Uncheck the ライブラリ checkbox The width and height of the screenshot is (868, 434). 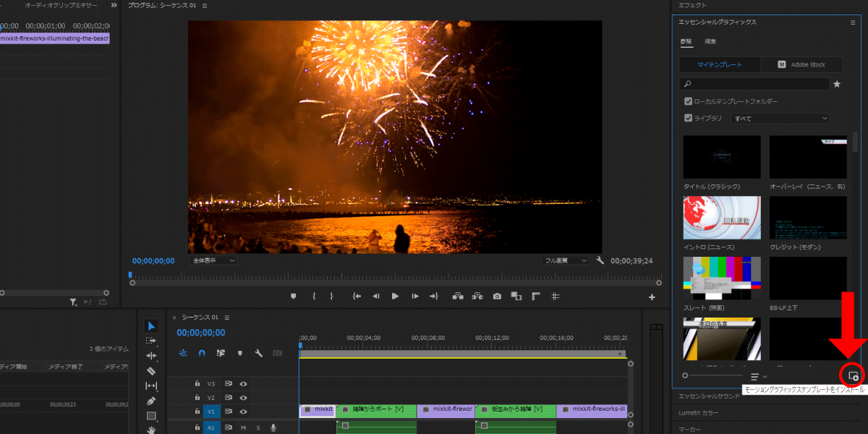pos(689,118)
